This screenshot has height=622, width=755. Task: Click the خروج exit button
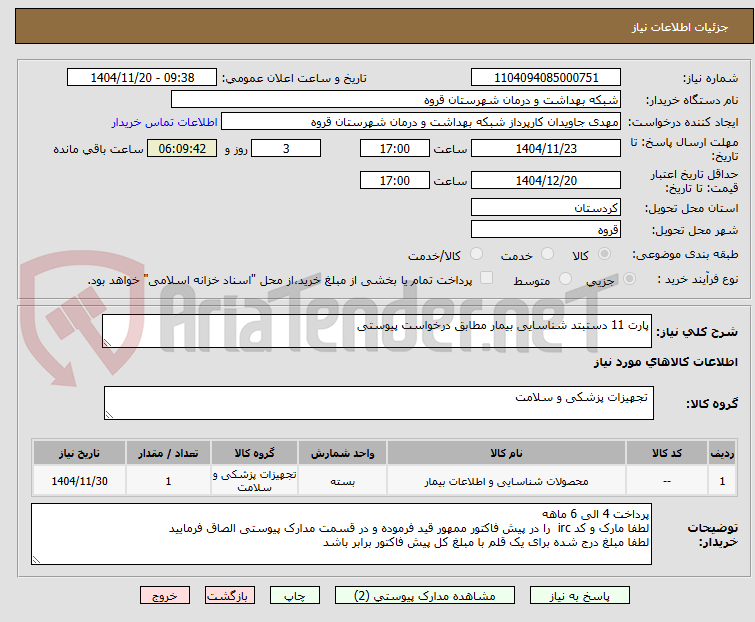click(x=165, y=596)
